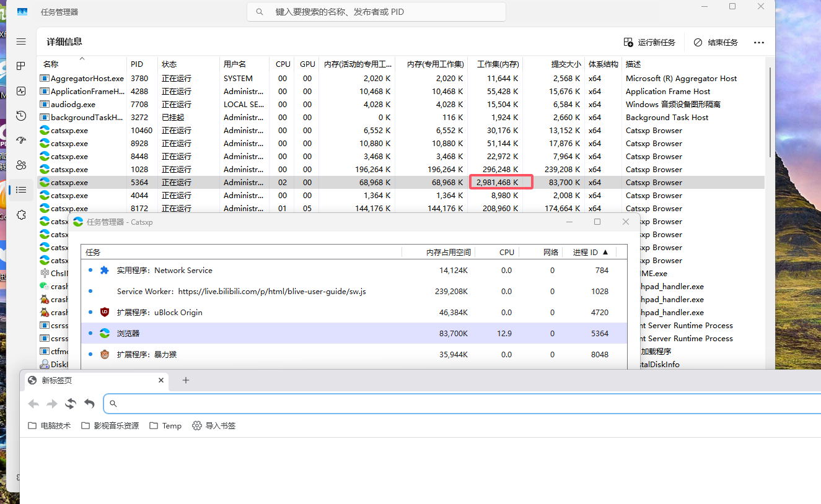Image resolution: width=821 pixels, height=504 pixels.
Task: Click the browser back arrow
Action: click(33, 404)
